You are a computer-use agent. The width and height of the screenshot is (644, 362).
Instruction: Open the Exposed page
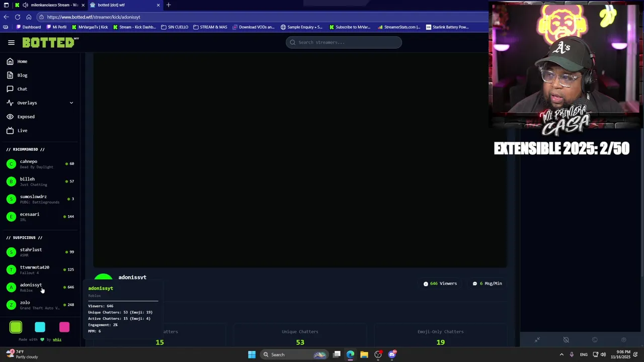coord(40,117)
